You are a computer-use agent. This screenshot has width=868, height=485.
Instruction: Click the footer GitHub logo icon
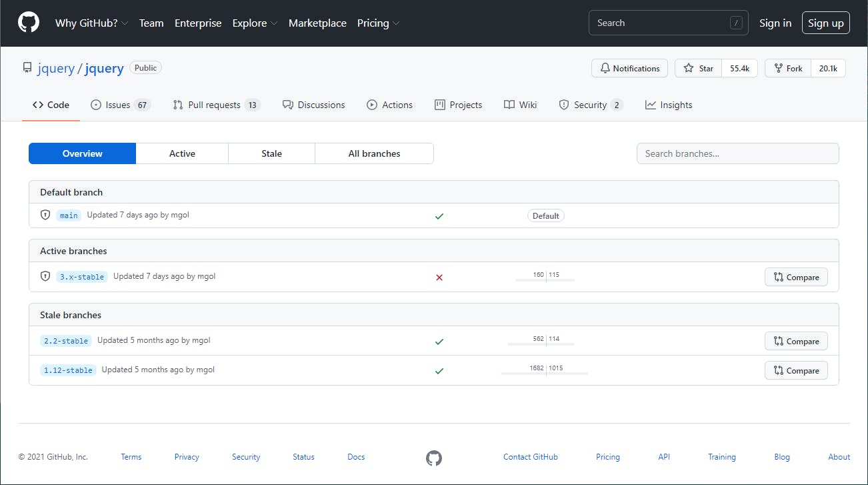coord(434,458)
